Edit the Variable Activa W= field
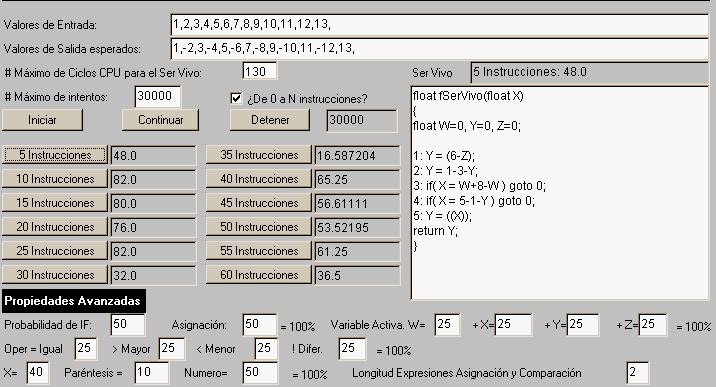Image resolution: width=716 pixels, height=387 pixels. pyautogui.click(x=447, y=325)
